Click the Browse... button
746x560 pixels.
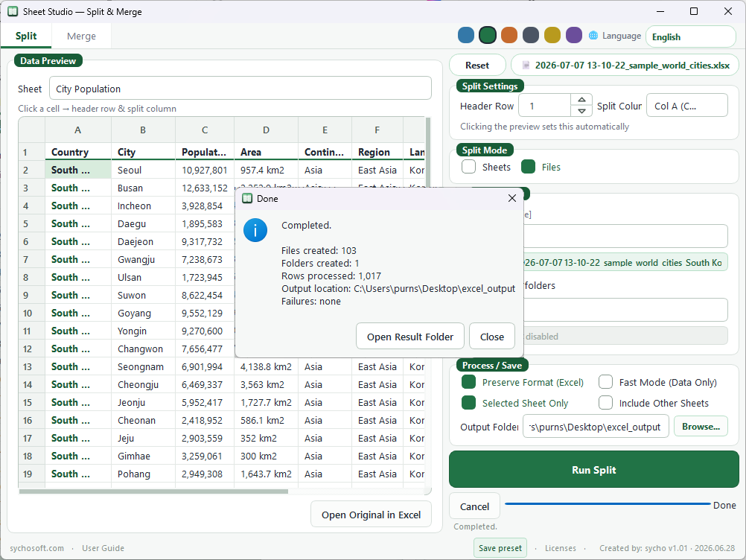tap(701, 426)
